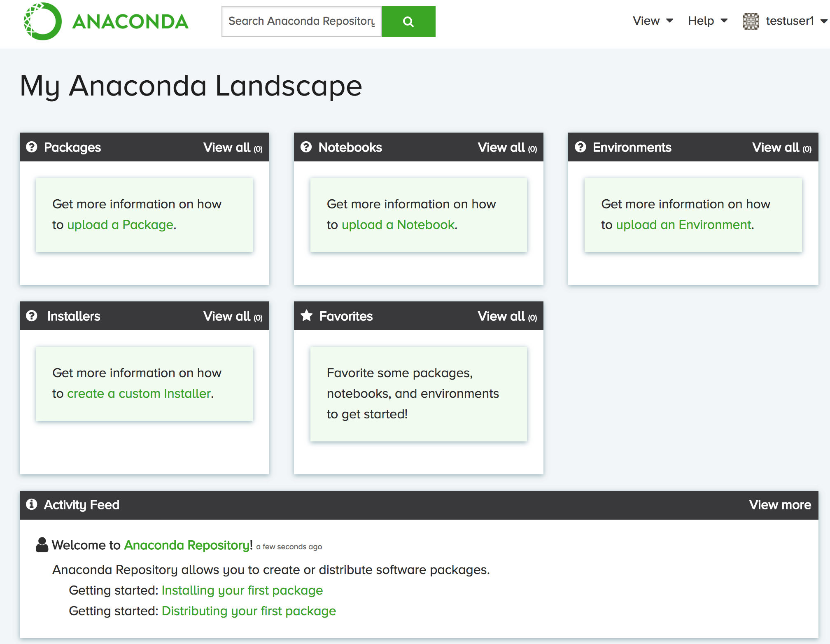Click the Activity Feed heading text

tap(82, 505)
